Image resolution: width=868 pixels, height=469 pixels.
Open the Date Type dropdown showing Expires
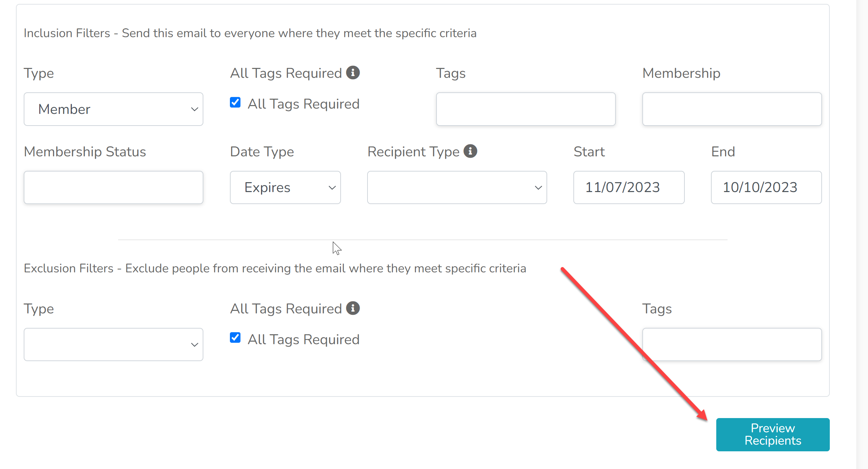tap(285, 187)
